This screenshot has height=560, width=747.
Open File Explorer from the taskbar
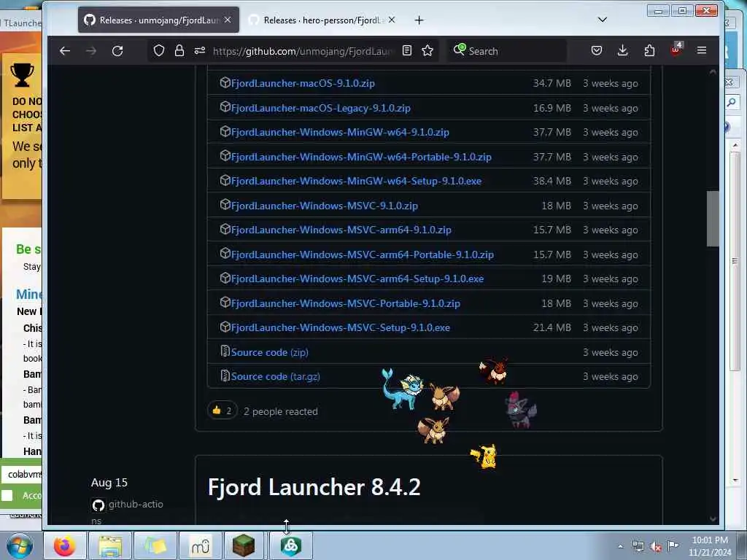click(110, 545)
